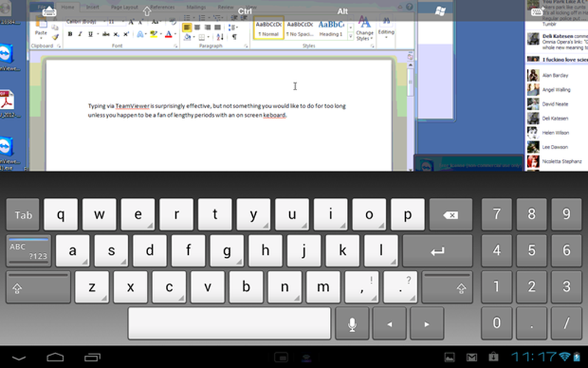588x368 pixels.
Task: Click the Sort A-Z icon
Action: click(x=220, y=37)
